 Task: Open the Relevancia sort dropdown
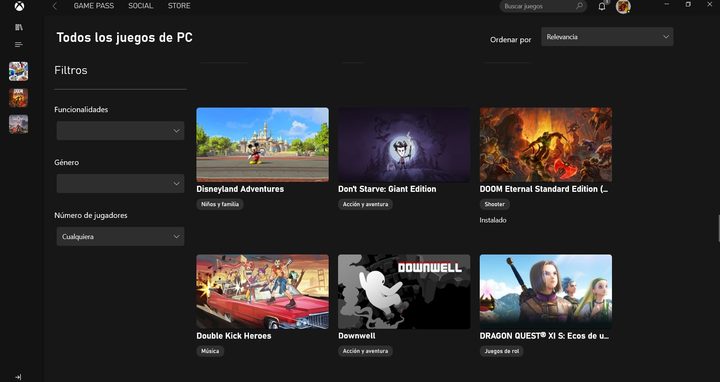pos(607,37)
